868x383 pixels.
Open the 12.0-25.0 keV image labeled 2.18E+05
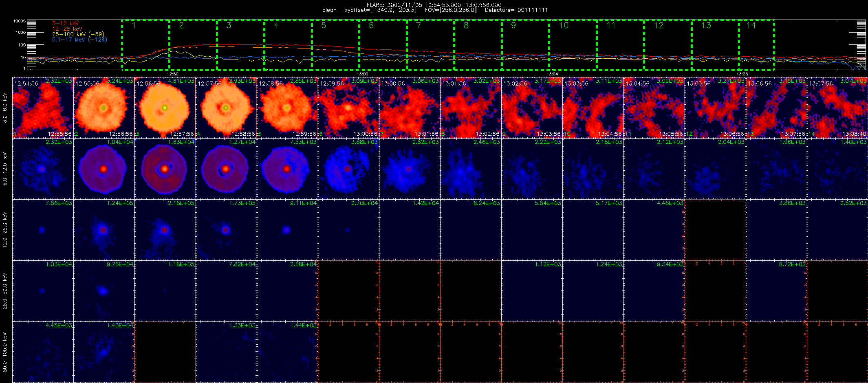(x=165, y=230)
